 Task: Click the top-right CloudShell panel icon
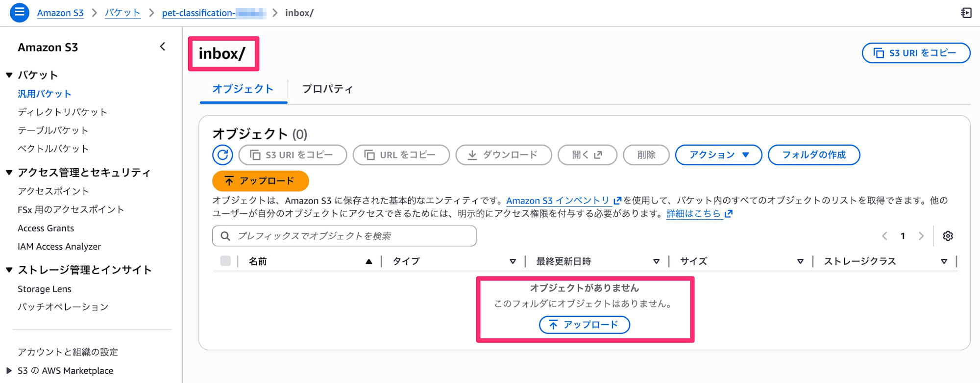(966, 13)
